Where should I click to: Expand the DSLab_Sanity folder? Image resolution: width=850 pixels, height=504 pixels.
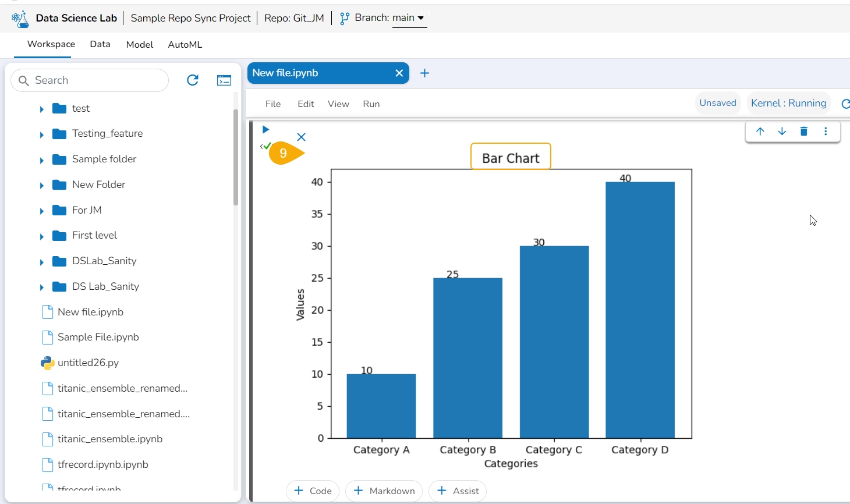pyautogui.click(x=41, y=262)
